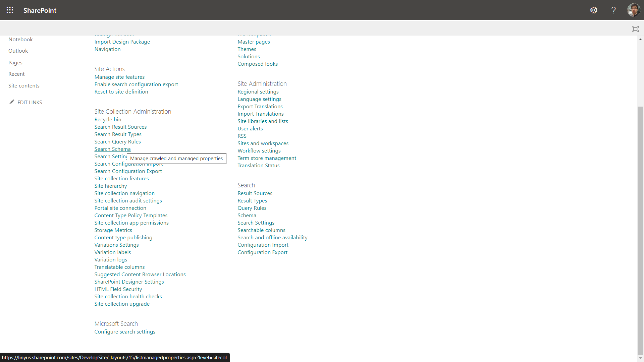This screenshot has height=362, width=644.
Task: Select Notebook in left navigation
Action: pos(20,40)
